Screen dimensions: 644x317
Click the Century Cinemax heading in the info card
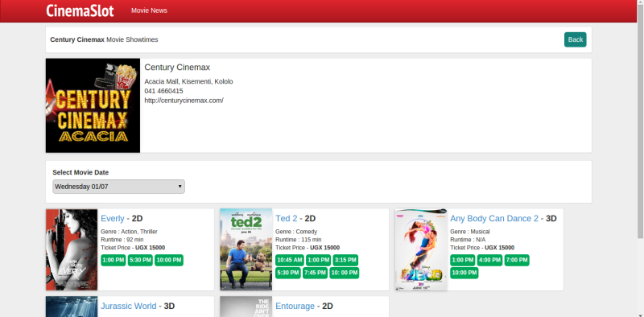click(x=177, y=68)
